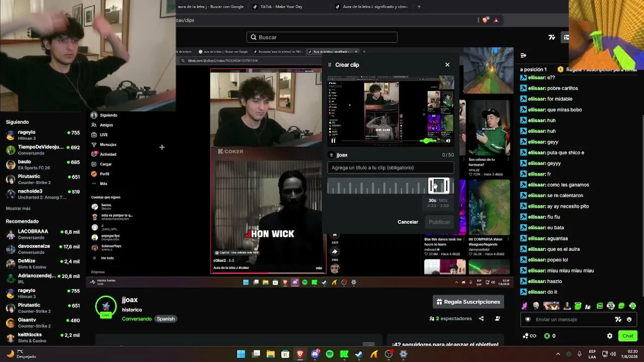This screenshot has width=644, height=362.
Task: Collapse the chat panel with arrow icon
Action: pyautogui.click(x=523, y=55)
